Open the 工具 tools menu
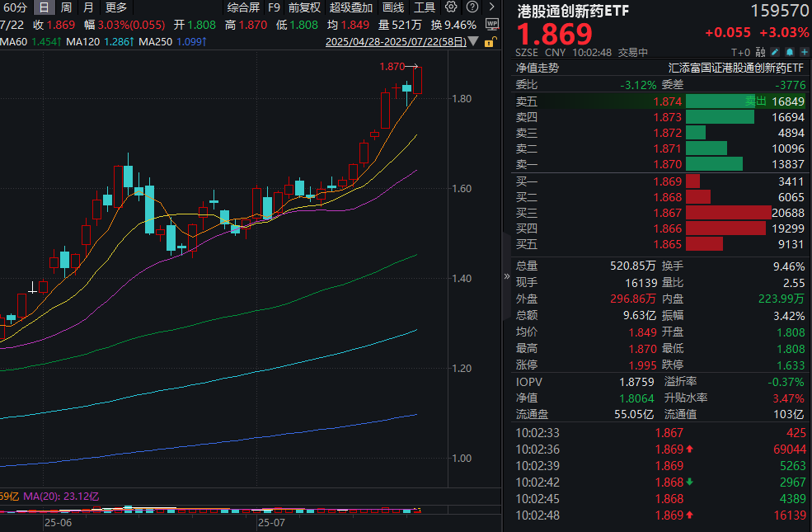This screenshot has height=532, width=812. coord(424,7)
